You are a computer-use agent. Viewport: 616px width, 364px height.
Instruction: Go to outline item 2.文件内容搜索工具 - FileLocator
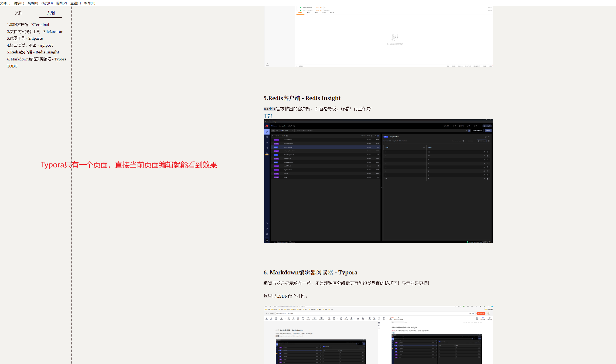35,32
